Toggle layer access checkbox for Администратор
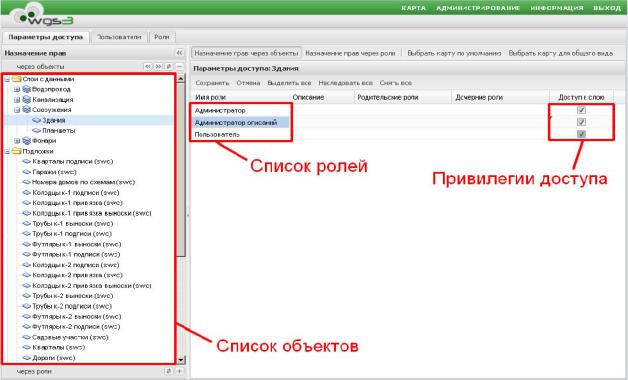 (x=582, y=110)
